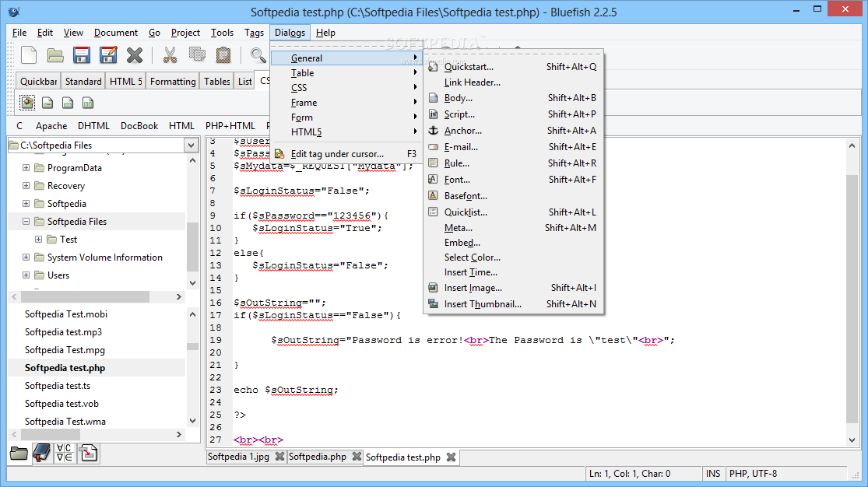
Task: Expand the ProgramData folder
Action: click(26, 168)
